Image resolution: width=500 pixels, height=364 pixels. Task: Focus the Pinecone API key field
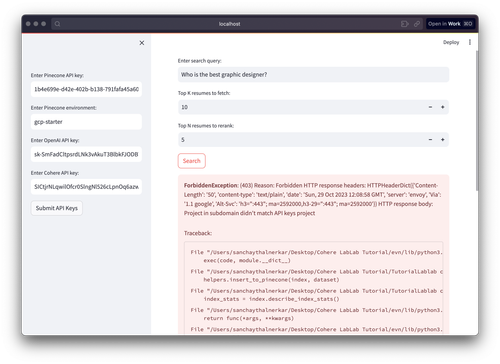pyautogui.click(x=86, y=89)
